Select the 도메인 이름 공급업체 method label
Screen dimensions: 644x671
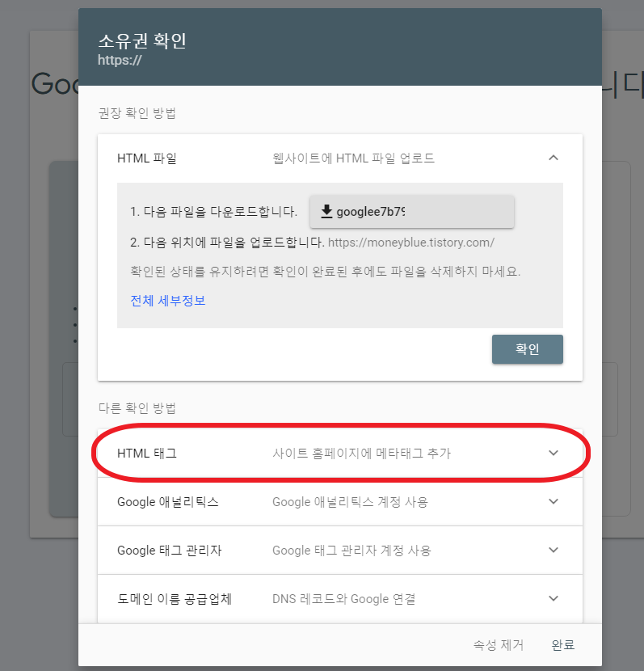pyautogui.click(x=175, y=599)
